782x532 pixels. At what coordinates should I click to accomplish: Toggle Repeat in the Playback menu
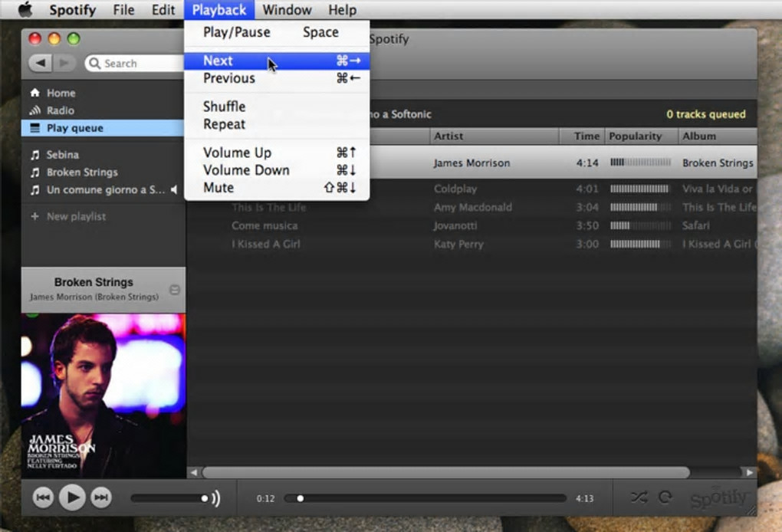(277, 124)
